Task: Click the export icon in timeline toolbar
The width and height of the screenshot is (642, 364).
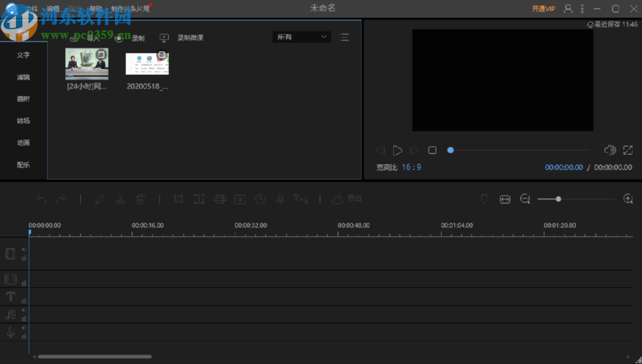Action: (337, 199)
